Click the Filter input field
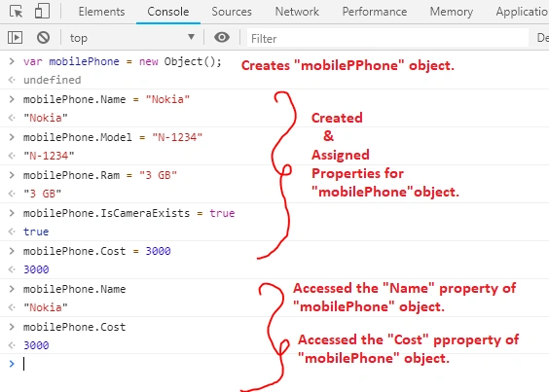This screenshot has width=549, height=392. click(x=388, y=38)
